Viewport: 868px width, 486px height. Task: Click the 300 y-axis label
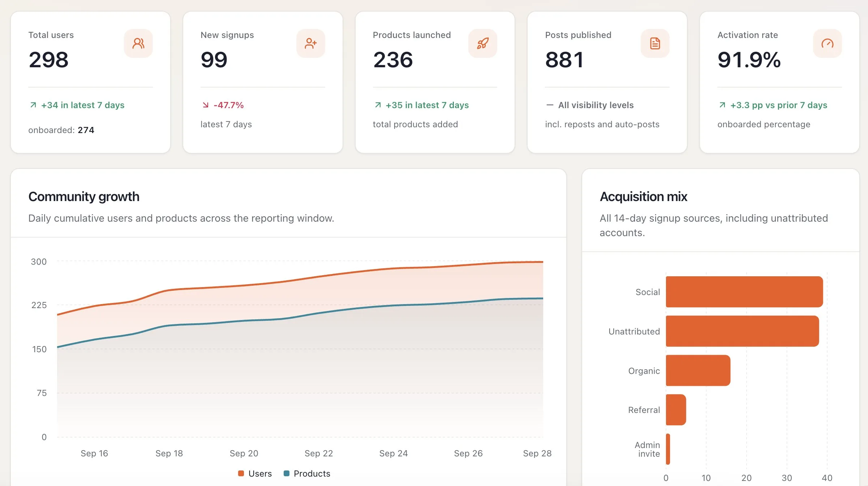click(39, 262)
